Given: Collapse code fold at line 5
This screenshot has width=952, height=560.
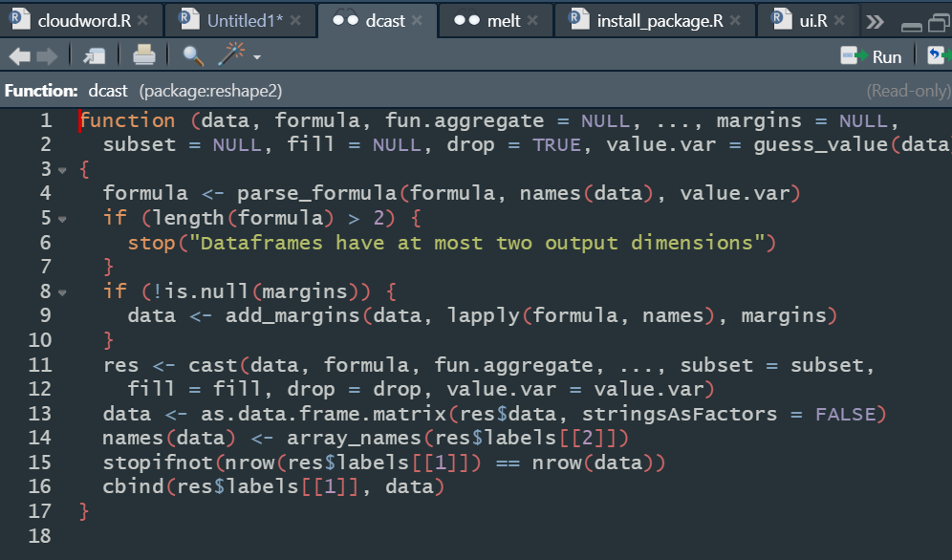Looking at the screenshot, I should pos(62,219).
